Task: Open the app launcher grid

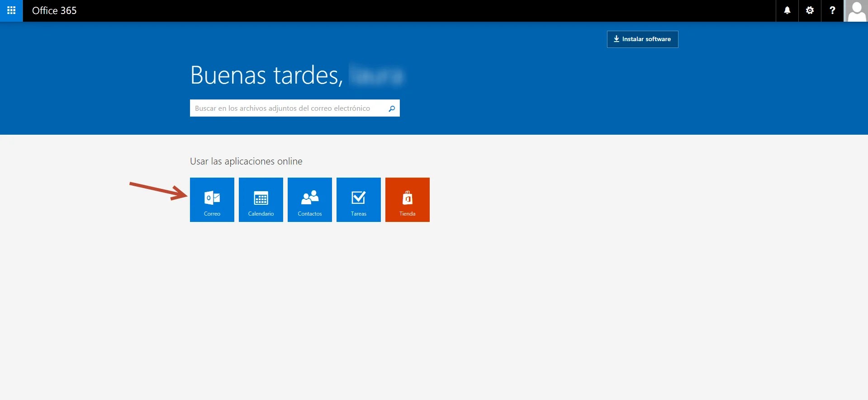Action: coord(11,10)
